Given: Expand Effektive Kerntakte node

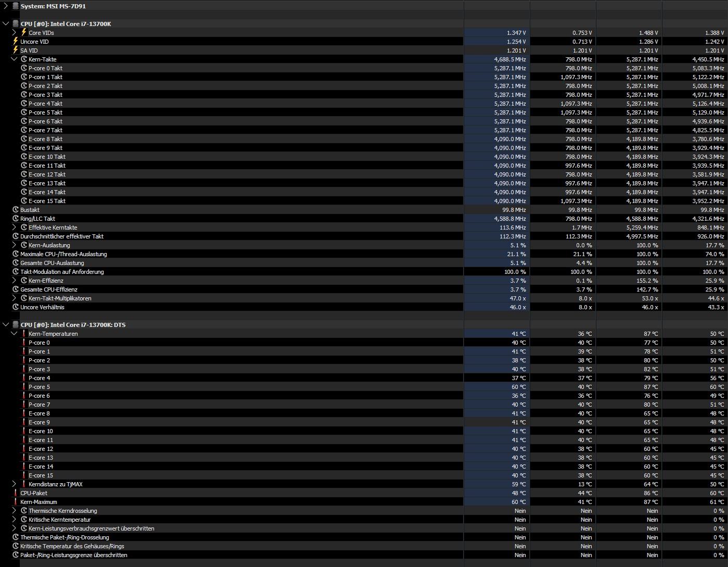Looking at the screenshot, I should (x=14, y=228).
